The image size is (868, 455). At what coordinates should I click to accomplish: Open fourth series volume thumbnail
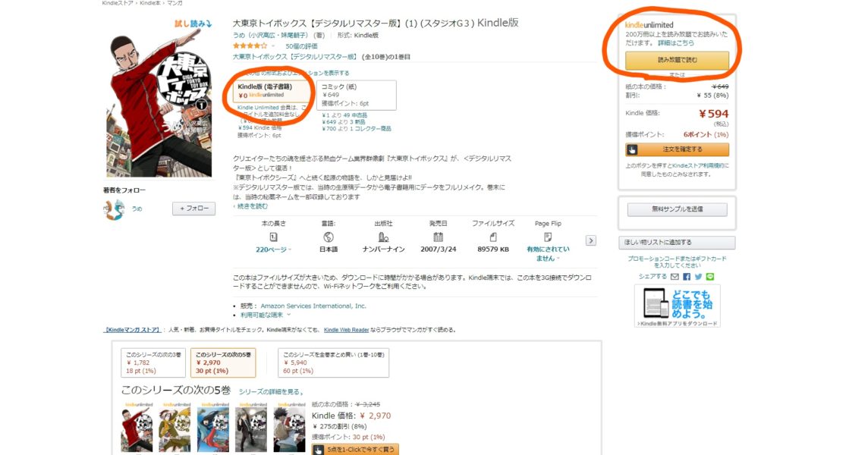[x=251, y=428]
